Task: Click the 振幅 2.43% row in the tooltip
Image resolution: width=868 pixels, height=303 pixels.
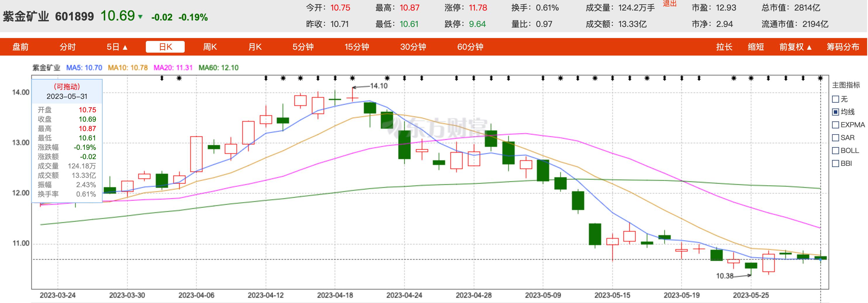Action: pos(67,185)
